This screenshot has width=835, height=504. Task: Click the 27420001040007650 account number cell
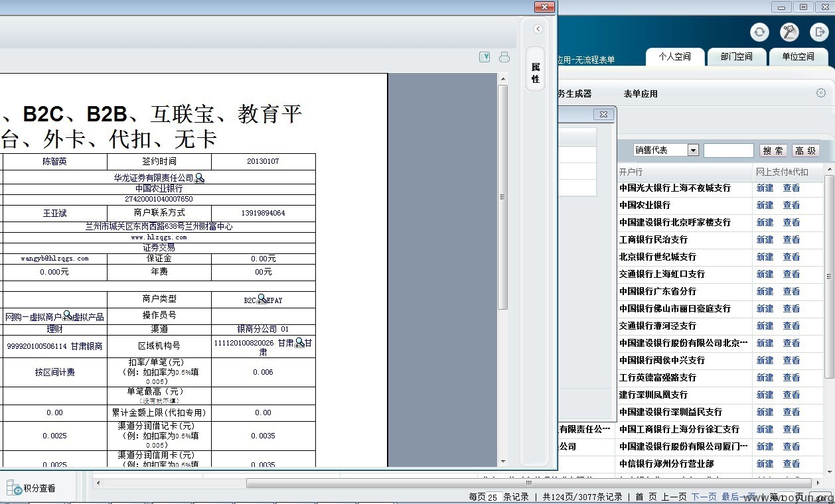point(159,199)
